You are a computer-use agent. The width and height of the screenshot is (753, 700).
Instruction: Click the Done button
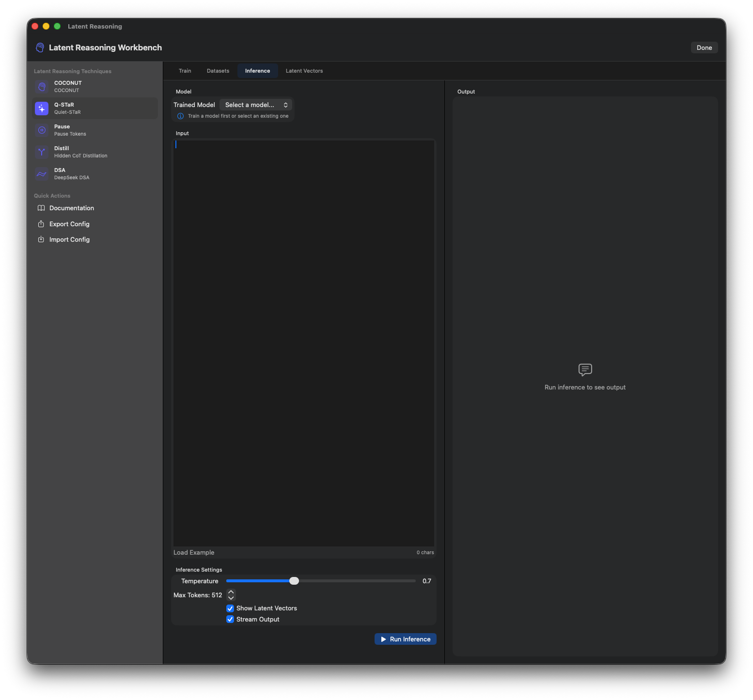click(704, 47)
